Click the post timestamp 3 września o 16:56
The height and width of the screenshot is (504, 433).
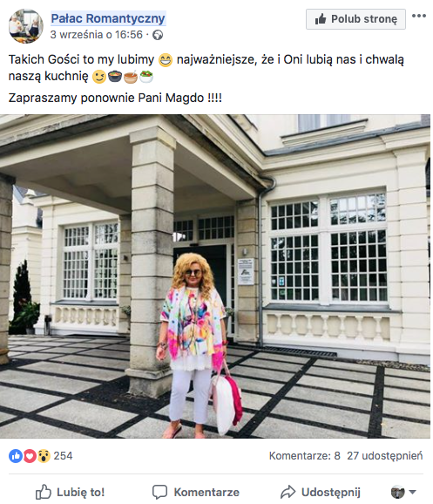tap(97, 35)
